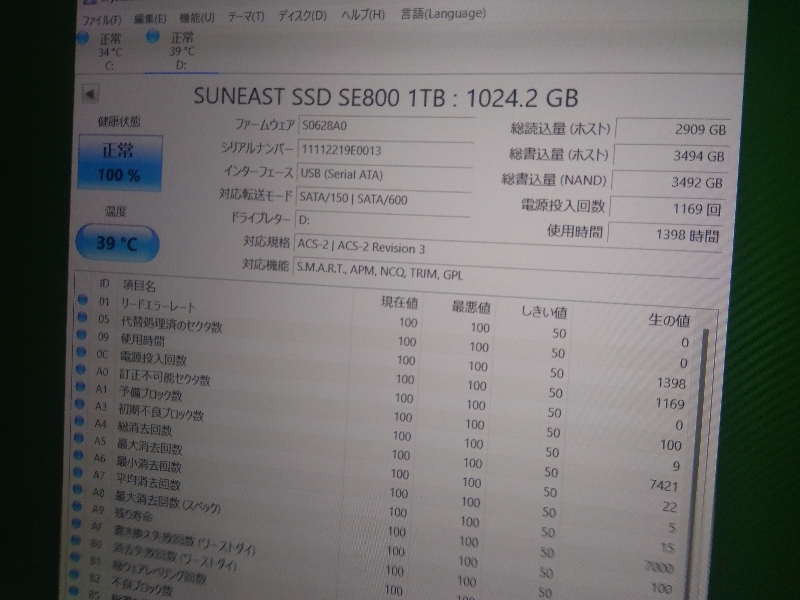Click total host writes value 3494 GB

(671, 156)
